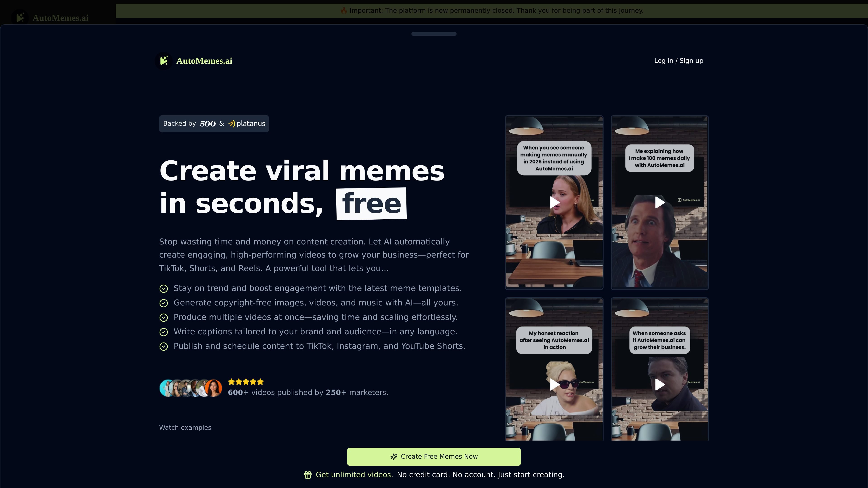Click 'No credit card. No account.' text
Viewport: 868px width, 488px height.
pos(446,475)
